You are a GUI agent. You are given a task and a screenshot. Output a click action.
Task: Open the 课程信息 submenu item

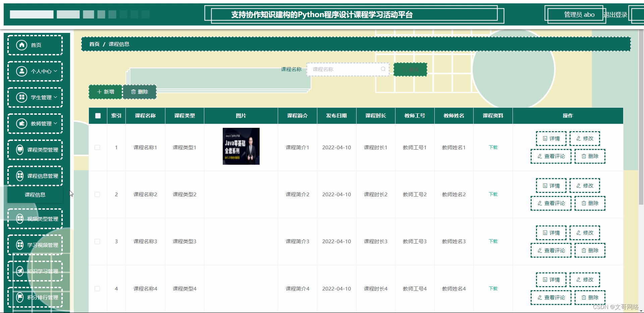pos(35,194)
